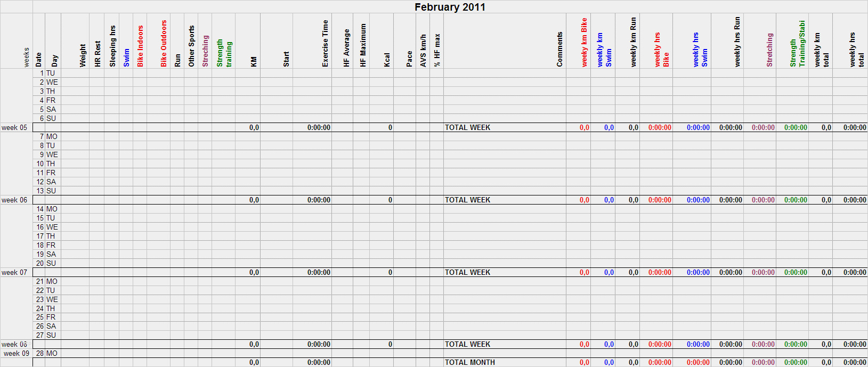
Task: Click the HF Maximum column header
Action: point(363,45)
